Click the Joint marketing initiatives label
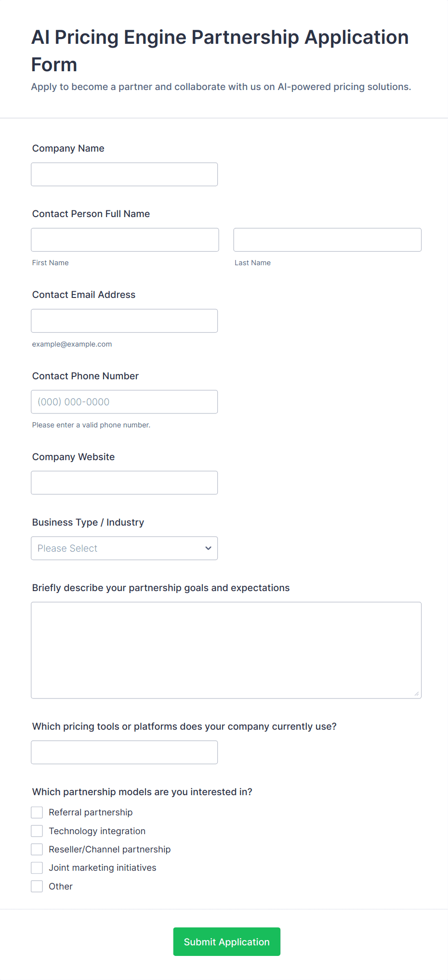 tap(103, 868)
